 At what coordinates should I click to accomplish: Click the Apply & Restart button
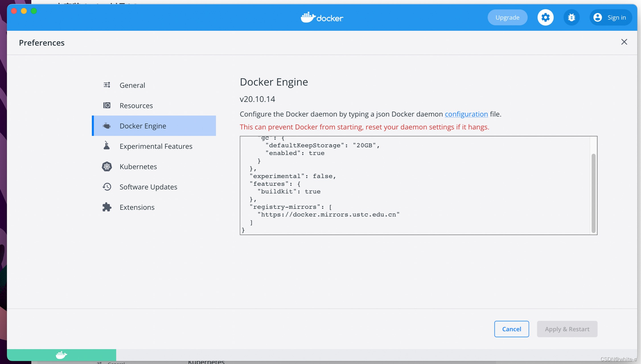coord(567,329)
